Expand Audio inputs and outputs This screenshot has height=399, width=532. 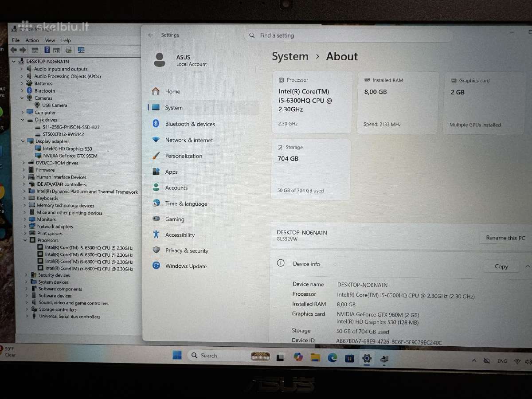coord(22,69)
